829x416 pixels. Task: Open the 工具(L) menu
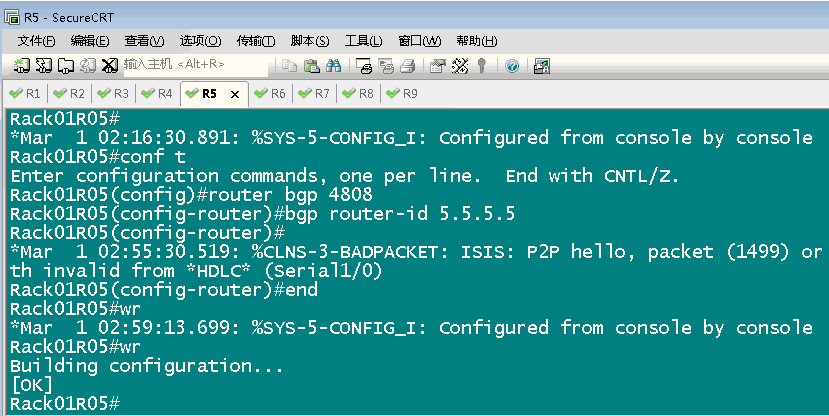[364, 41]
